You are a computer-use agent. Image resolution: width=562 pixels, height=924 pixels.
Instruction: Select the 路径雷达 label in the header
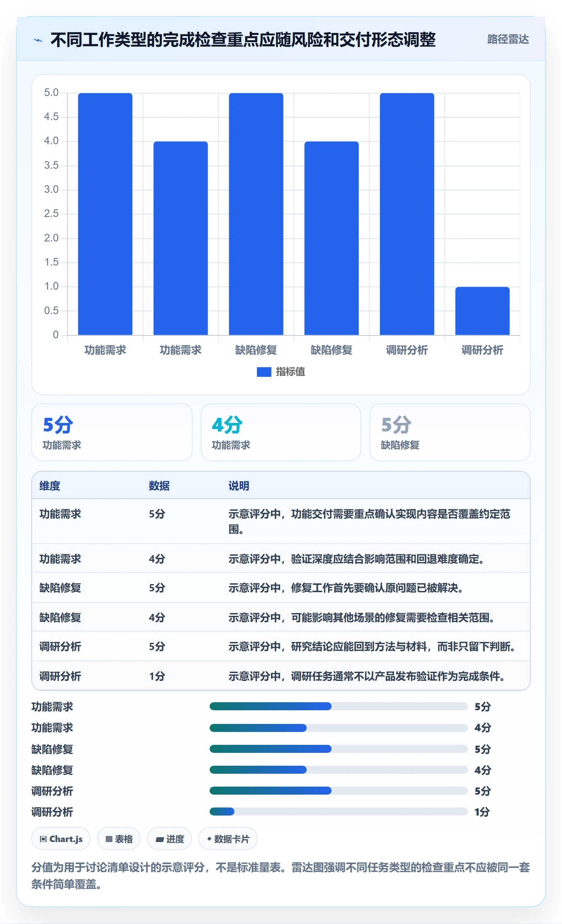[x=508, y=39]
